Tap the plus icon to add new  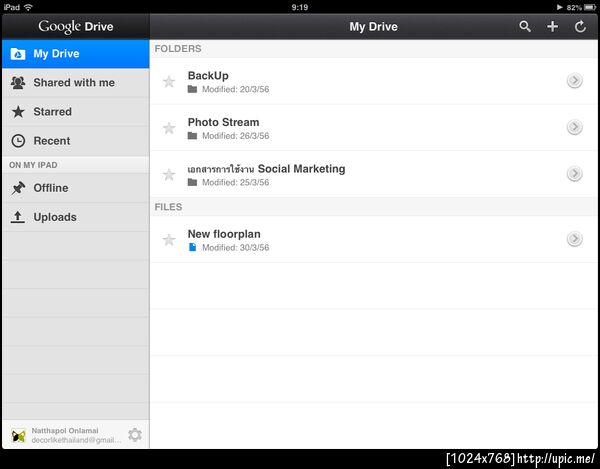(x=552, y=26)
